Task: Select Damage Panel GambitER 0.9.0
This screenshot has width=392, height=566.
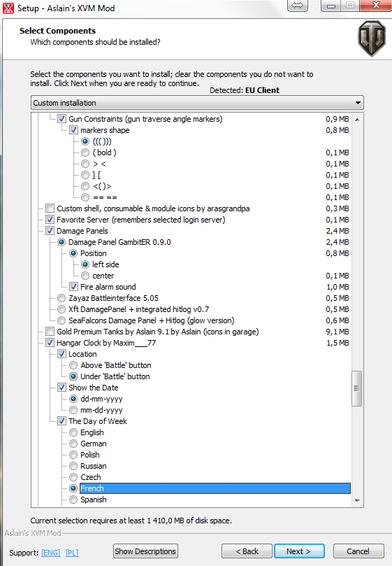Action: (x=61, y=242)
